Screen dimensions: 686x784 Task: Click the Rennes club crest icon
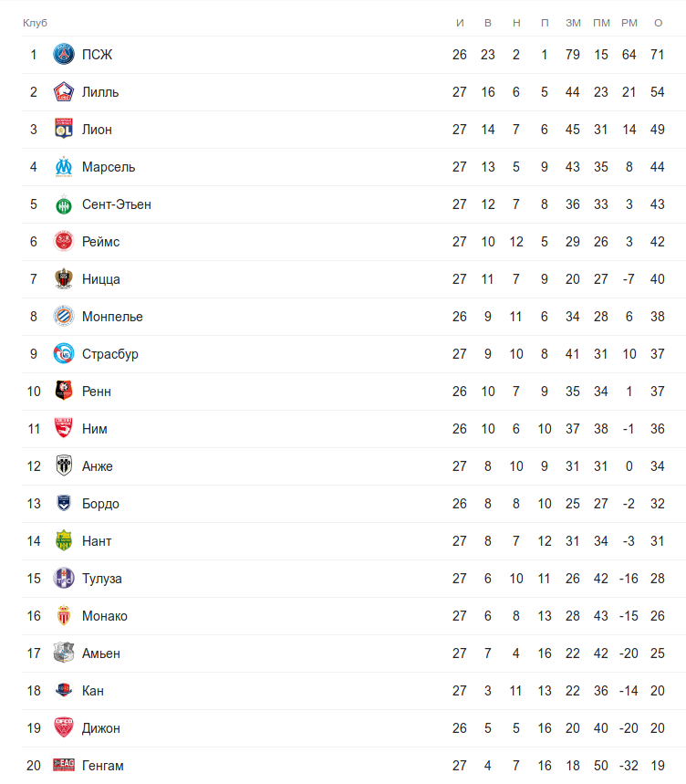click(64, 391)
